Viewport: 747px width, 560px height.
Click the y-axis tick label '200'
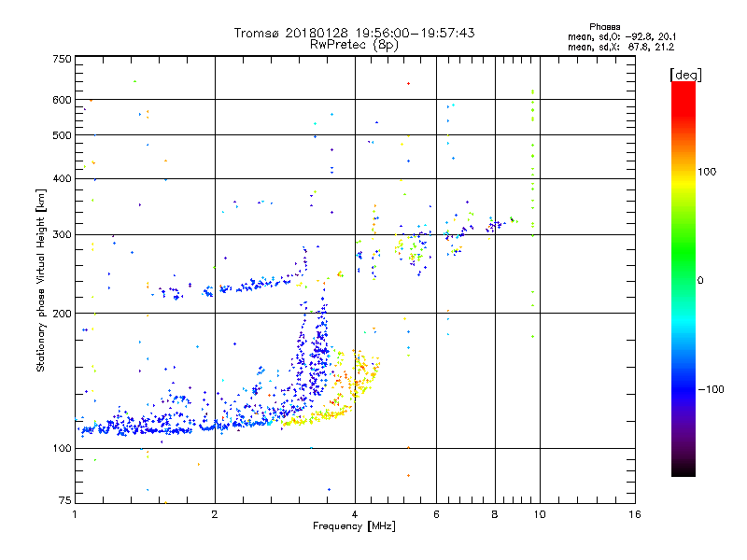(62, 314)
